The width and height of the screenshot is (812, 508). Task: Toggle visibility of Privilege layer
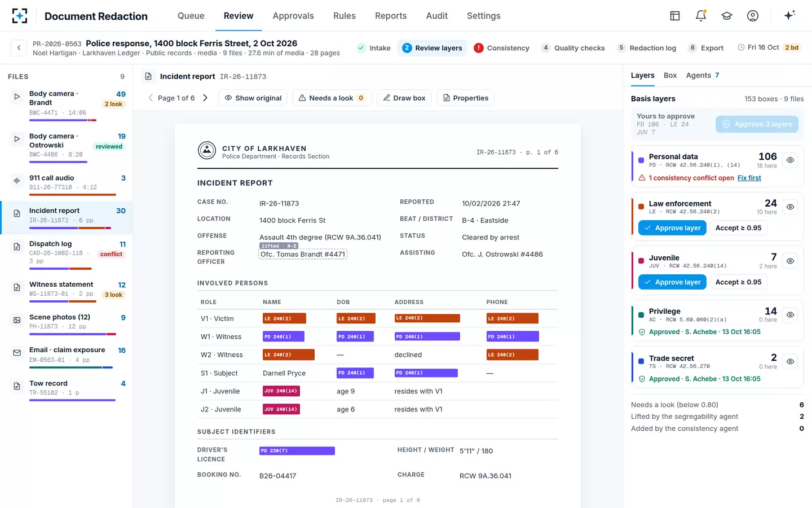[x=790, y=315]
